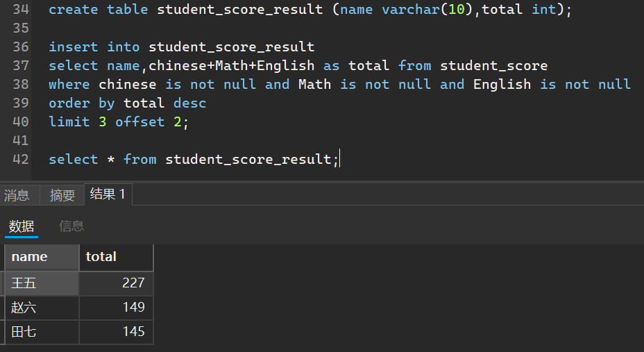Select the row marker beside 王五
Viewport: 644px width, 352px height.
(2, 283)
